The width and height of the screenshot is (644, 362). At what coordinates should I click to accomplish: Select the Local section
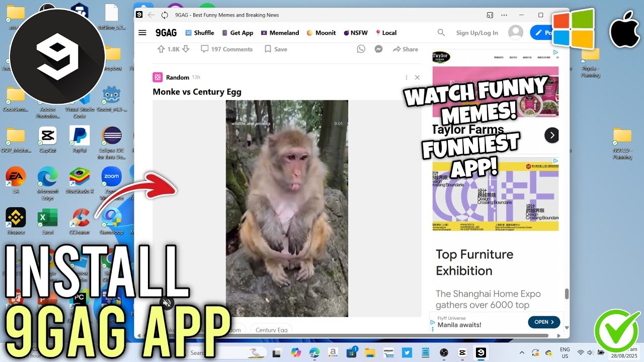tap(386, 33)
